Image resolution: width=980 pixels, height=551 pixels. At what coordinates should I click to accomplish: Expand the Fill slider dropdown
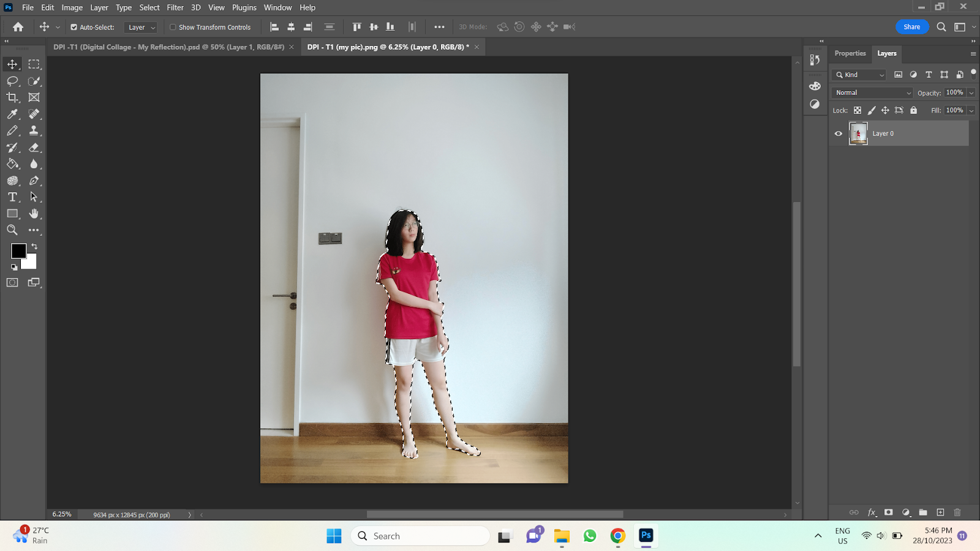(971, 110)
